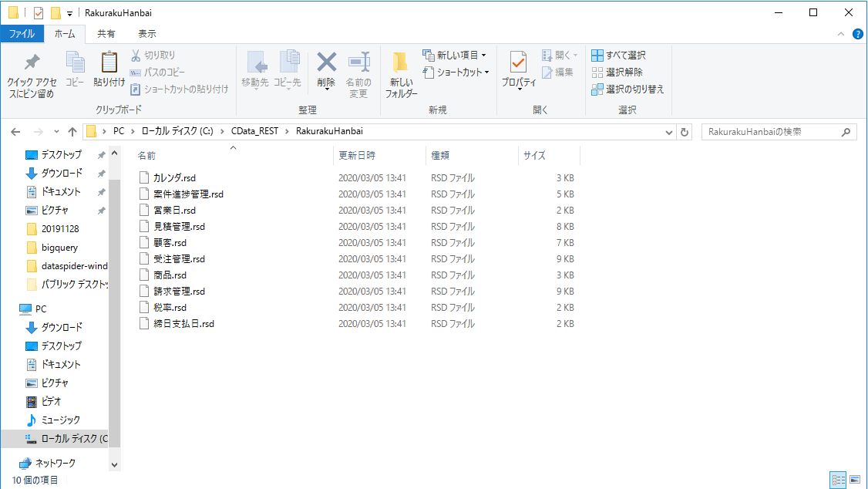
Task: Select ビデオ under PC
Action: click(51, 402)
